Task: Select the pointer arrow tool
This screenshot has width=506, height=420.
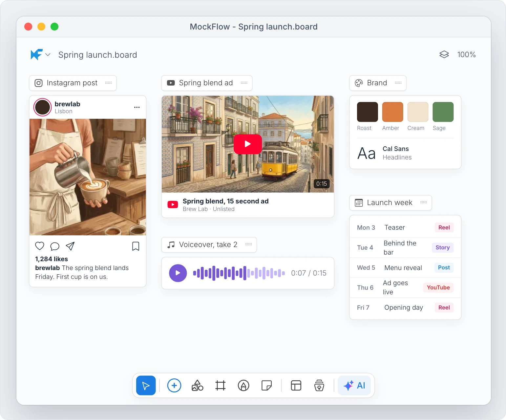Action: point(146,386)
